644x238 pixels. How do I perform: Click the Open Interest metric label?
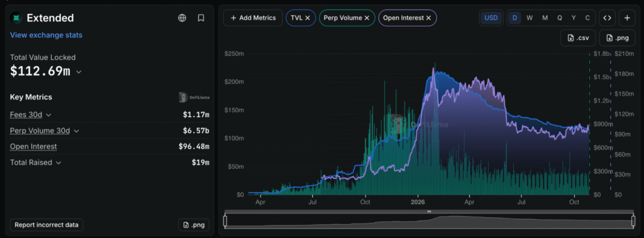point(33,146)
